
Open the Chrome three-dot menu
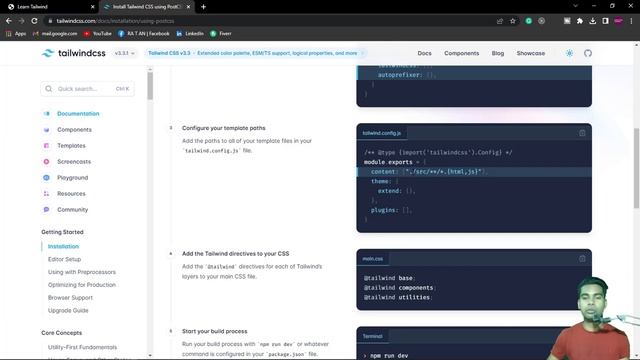[631, 21]
